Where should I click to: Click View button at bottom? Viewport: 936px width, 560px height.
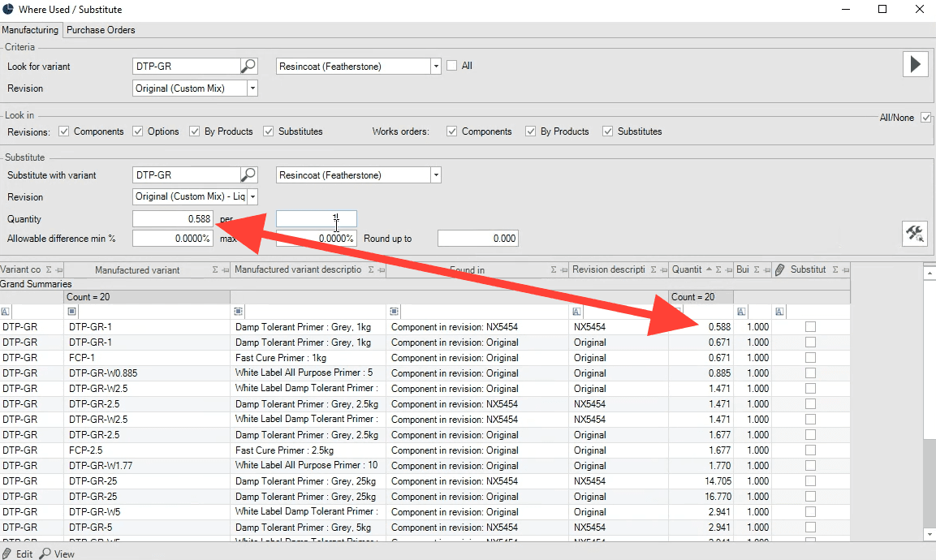58,554
